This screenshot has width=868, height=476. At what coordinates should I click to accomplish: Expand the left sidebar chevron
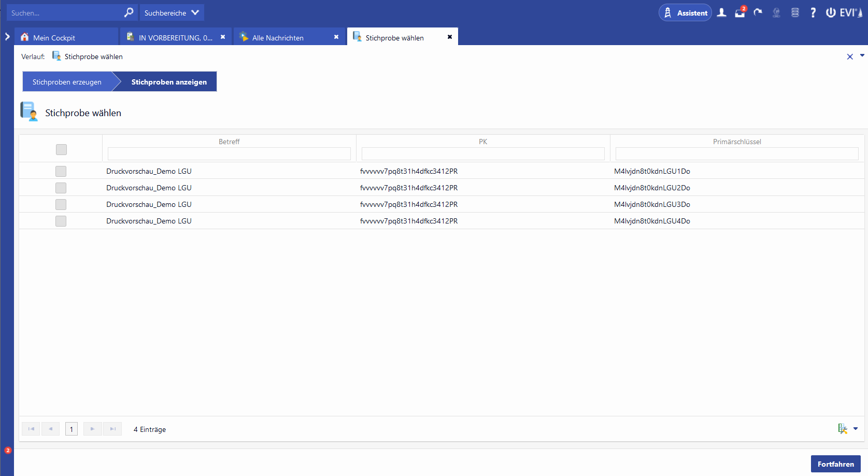[x=7, y=37]
